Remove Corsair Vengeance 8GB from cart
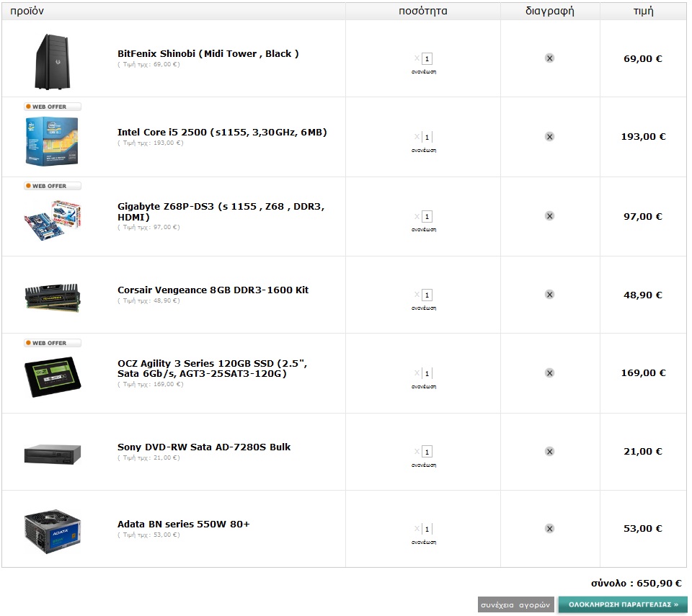692x616 pixels. tap(549, 295)
